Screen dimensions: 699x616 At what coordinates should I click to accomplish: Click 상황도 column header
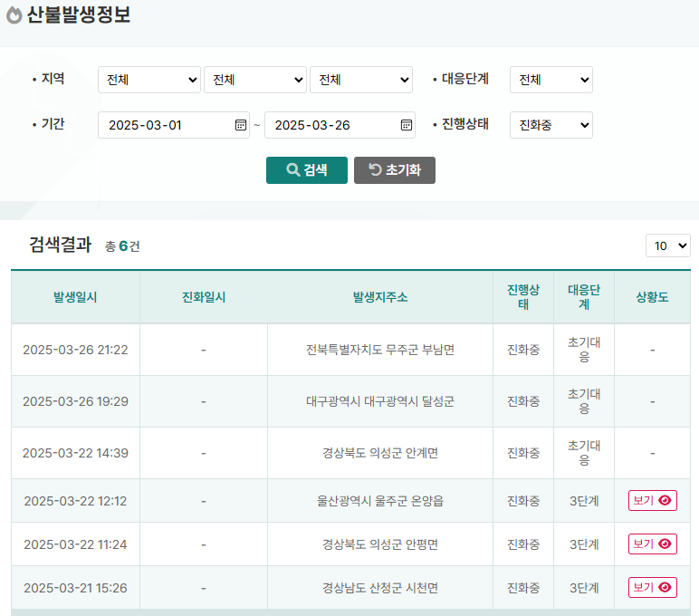pos(652,297)
